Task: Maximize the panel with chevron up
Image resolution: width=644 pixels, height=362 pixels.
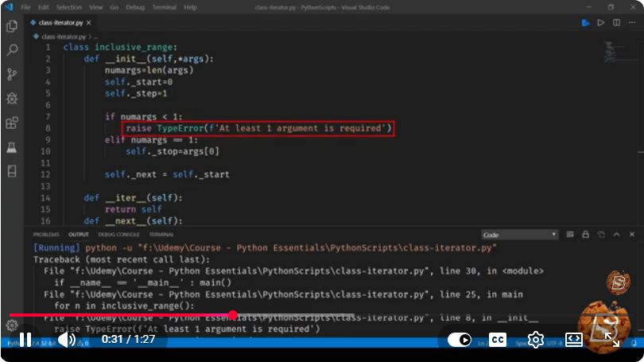Action: 616,234
